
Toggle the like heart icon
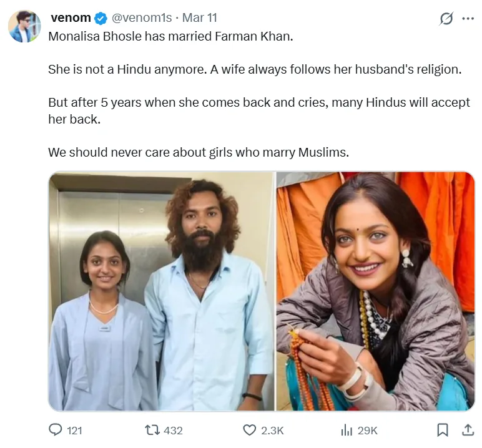point(249,430)
